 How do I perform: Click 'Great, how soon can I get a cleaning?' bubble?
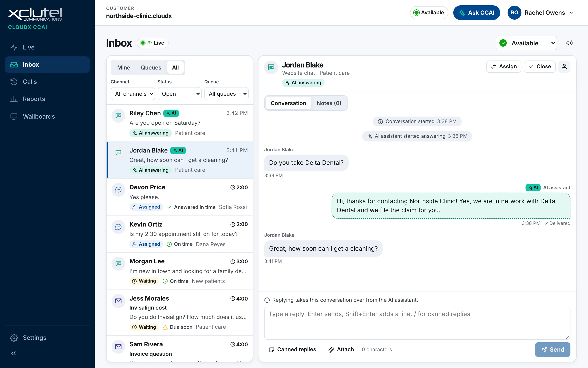(x=323, y=248)
